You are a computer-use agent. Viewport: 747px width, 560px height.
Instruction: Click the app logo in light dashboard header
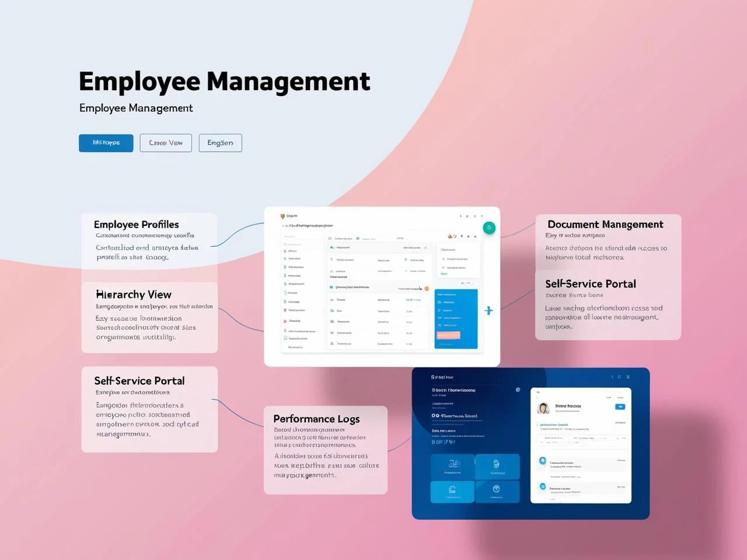click(x=283, y=216)
